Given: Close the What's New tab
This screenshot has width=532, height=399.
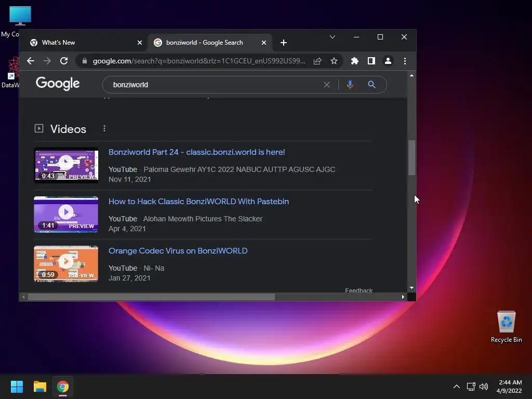Looking at the screenshot, I should pyautogui.click(x=139, y=43).
